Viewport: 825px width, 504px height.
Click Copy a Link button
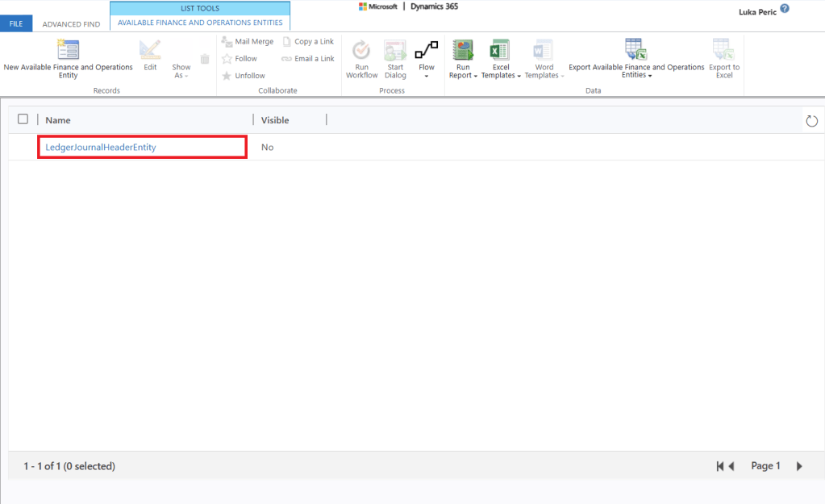(308, 42)
